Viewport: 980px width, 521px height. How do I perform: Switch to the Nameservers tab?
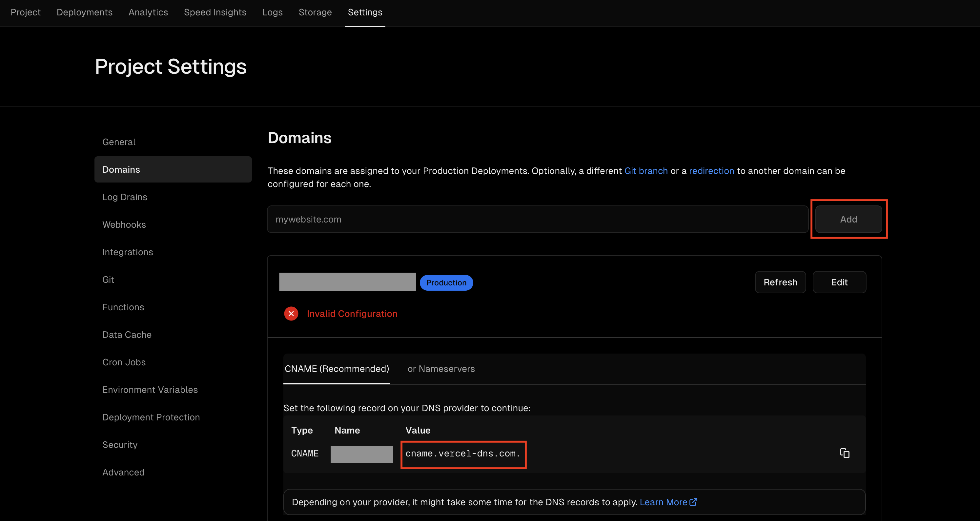[441, 369]
